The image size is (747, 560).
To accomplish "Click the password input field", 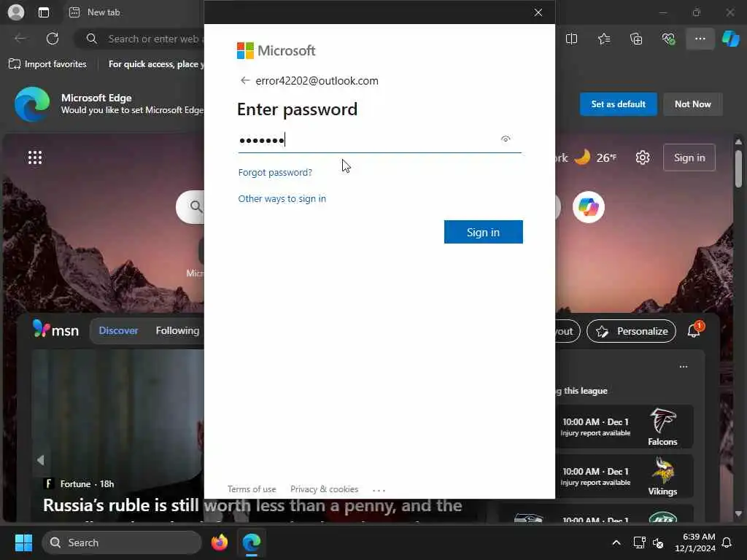I will [x=379, y=140].
